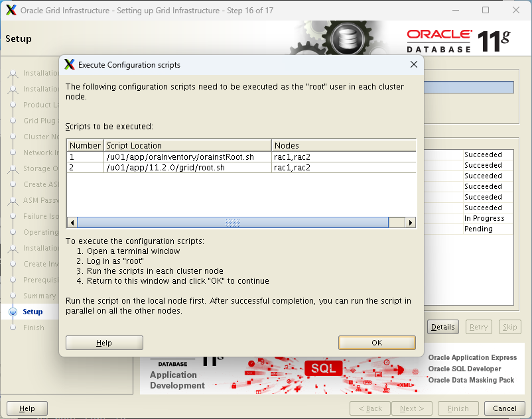Select the Create Inv step in the sidebar
Image resolution: width=532 pixels, height=419 pixels.
40,264
